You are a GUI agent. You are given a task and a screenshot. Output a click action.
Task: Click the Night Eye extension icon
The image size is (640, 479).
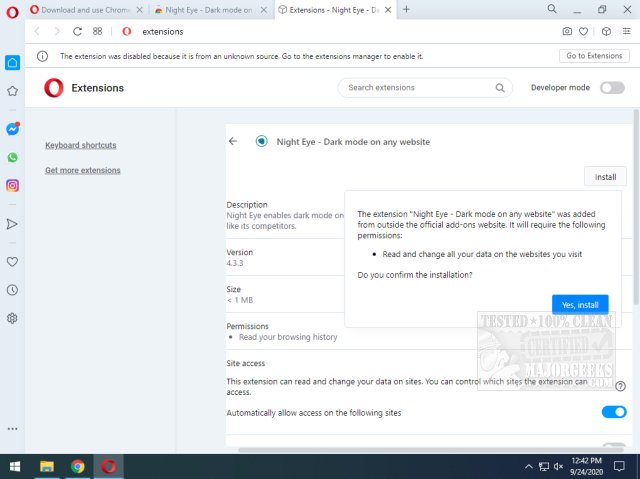pos(262,141)
